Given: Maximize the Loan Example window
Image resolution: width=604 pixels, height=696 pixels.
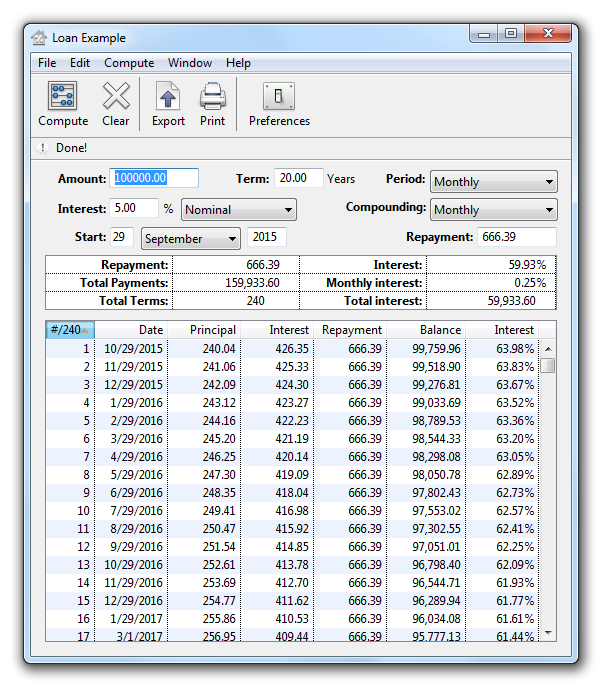Looking at the screenshot, I should [511, 34].
